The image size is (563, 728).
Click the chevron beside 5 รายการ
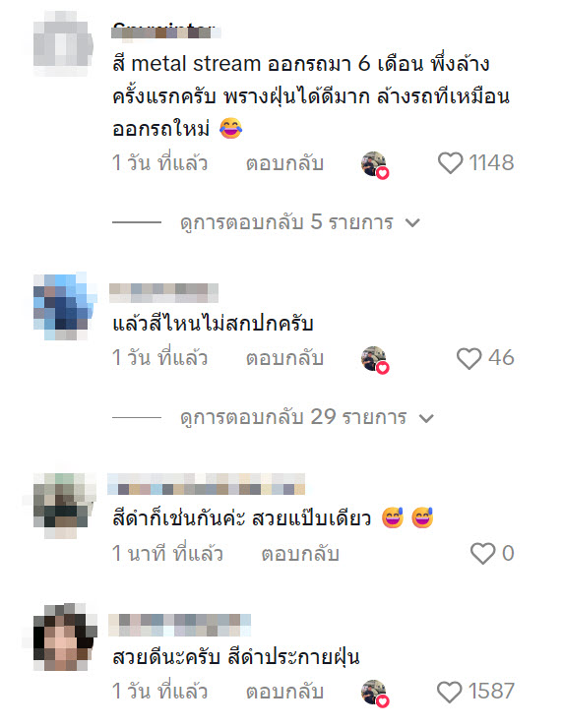coord(412,223)
